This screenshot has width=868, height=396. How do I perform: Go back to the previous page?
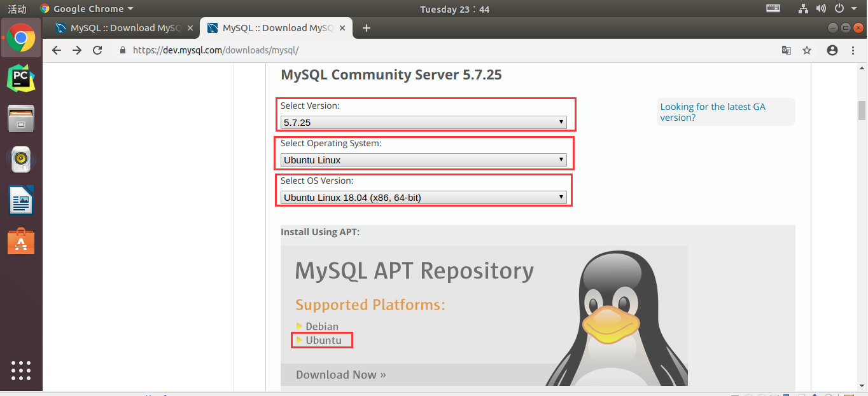[57, 50]
